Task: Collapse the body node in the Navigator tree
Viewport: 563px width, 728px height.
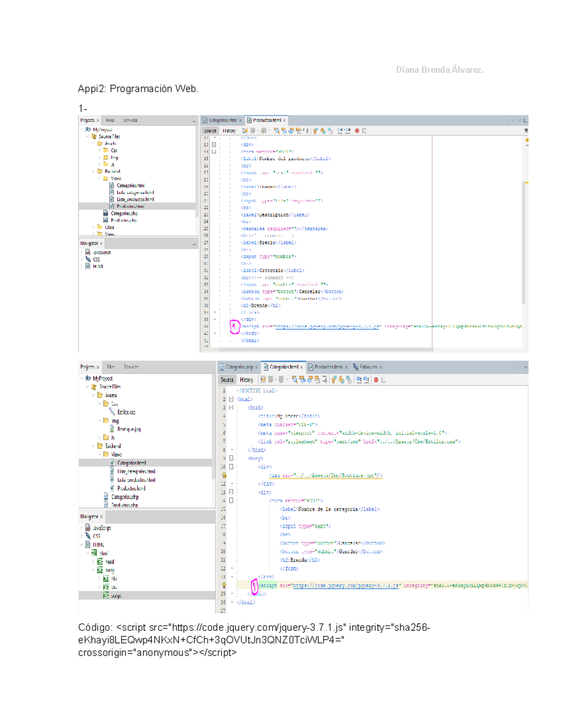Action: click(93, 570)
